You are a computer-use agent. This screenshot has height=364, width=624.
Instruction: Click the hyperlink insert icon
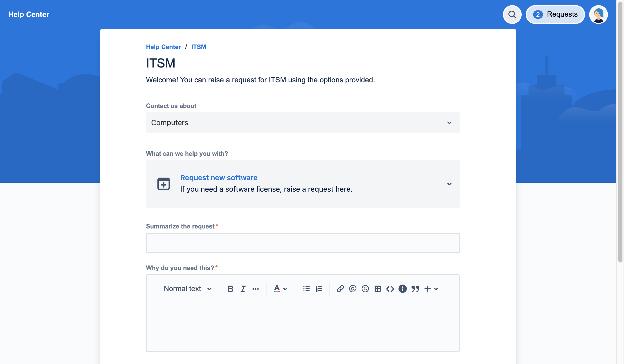tap(340, 289)
